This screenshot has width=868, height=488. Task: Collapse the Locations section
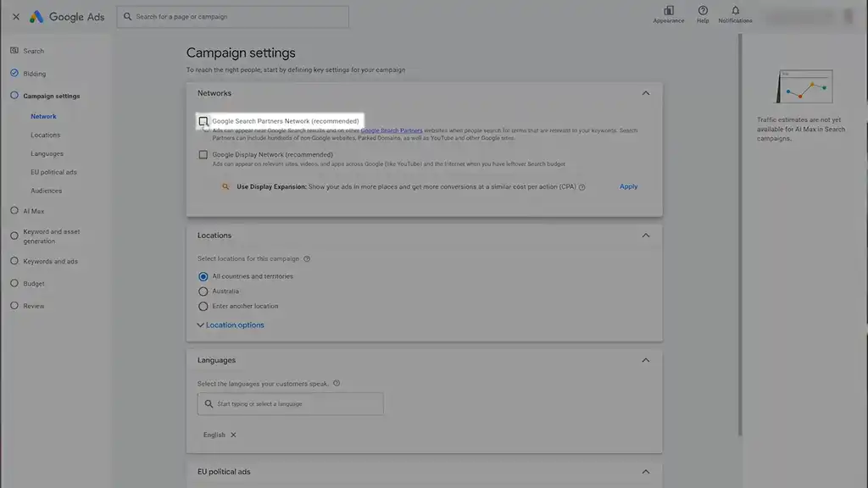pyautogui.click(x=645, y=236)
